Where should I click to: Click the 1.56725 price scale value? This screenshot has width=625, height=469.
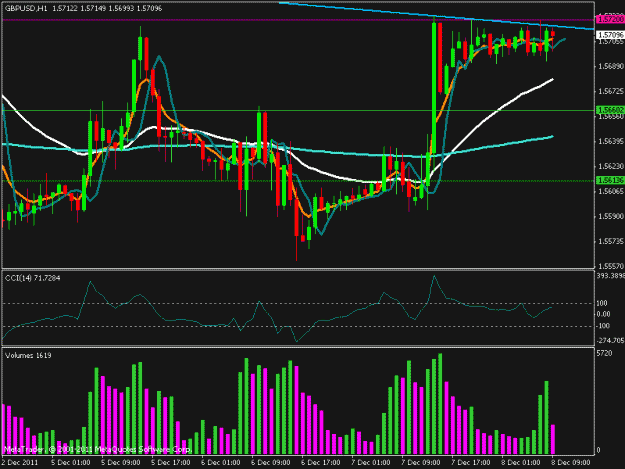click(x=611, y=92)
